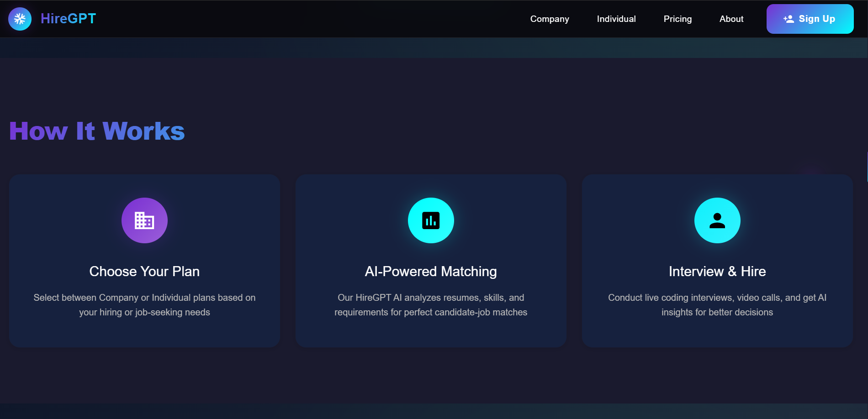Click the HireGPT snowflake logo icon
Viewport: 868px width, 419px height.
[20, 18]
